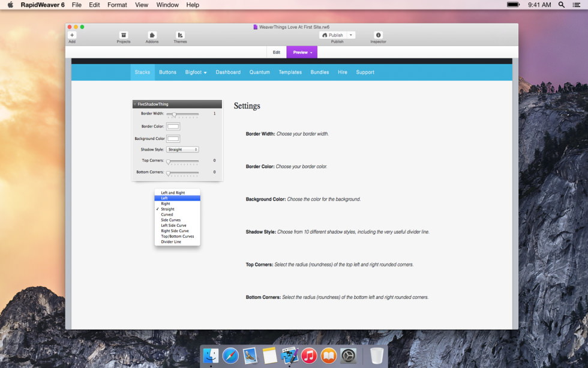Open the Window menu
588x368 pixels.
[x=167, y=5]
